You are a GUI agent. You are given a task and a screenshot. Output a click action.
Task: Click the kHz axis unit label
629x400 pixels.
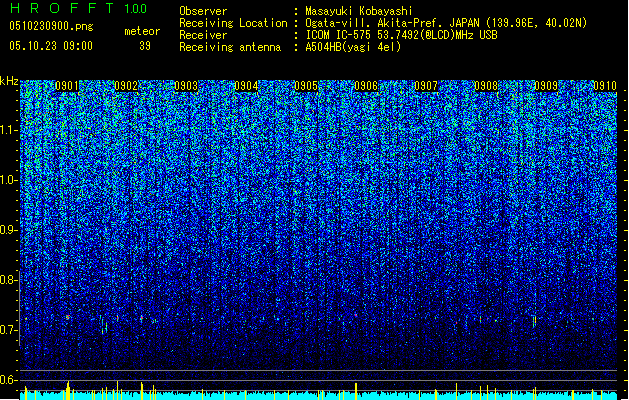point(9,81)
